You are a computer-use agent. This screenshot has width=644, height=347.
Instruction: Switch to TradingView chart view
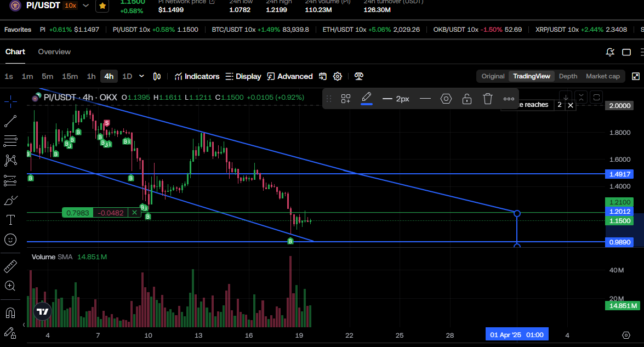tap(532, 76)
